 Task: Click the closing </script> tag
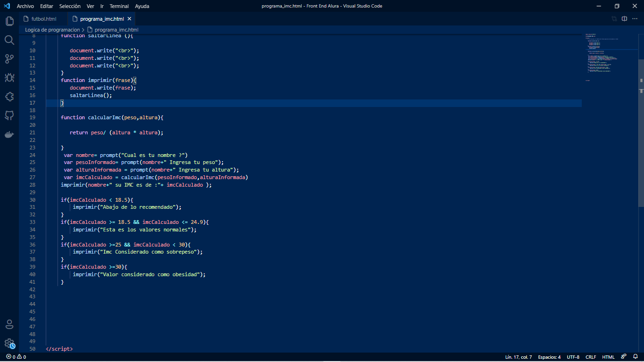click(x=59, y=349)
